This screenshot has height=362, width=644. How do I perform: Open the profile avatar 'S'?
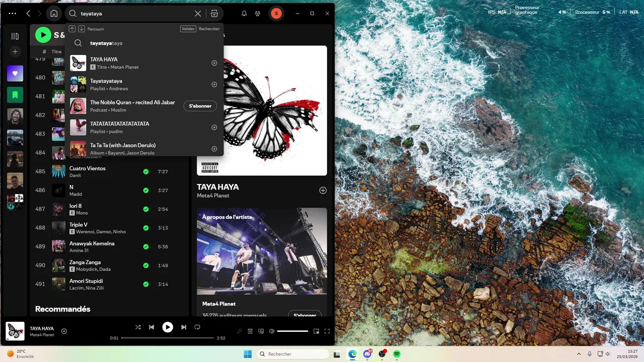pyautogui.click(x=276, y=14)
